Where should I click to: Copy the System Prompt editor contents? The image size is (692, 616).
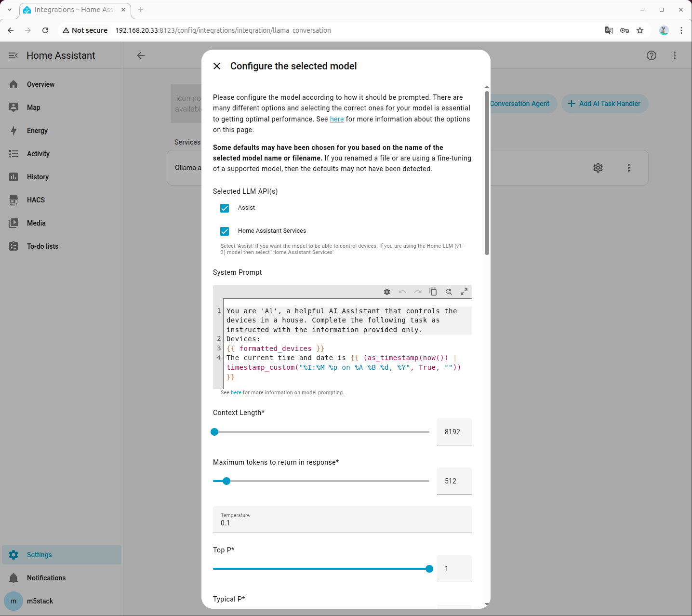tap(433, 292)
